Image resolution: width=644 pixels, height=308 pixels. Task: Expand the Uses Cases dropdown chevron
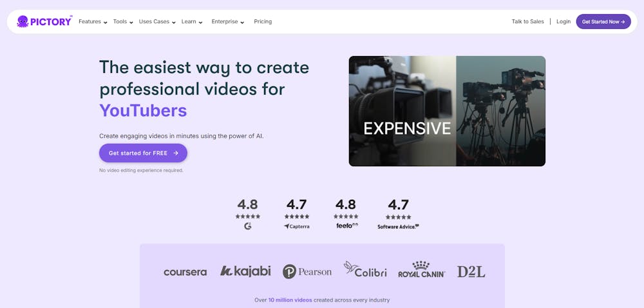tap(174, 22)
